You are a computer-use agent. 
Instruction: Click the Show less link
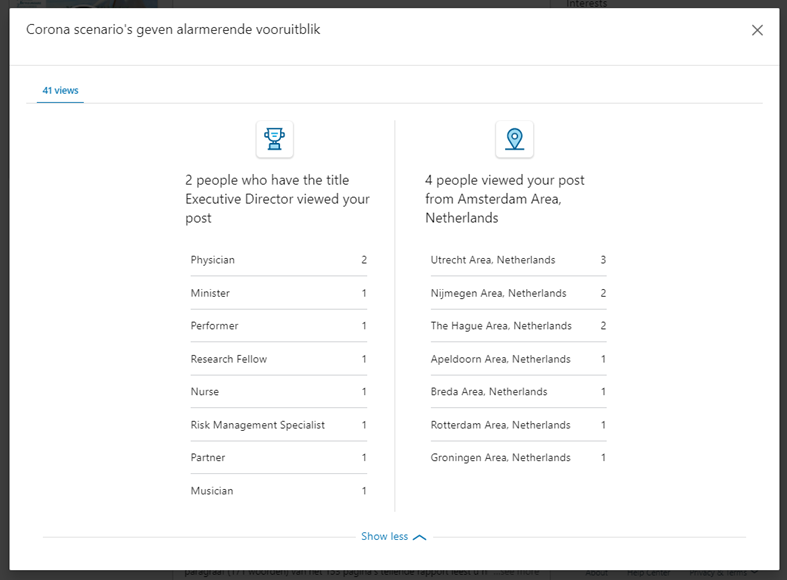[x=384, y=536]
